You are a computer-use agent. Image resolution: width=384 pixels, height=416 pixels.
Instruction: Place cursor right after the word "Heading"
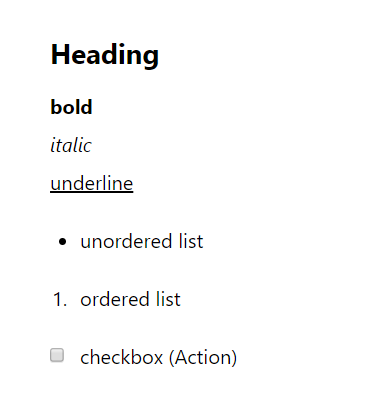(160, 56)
